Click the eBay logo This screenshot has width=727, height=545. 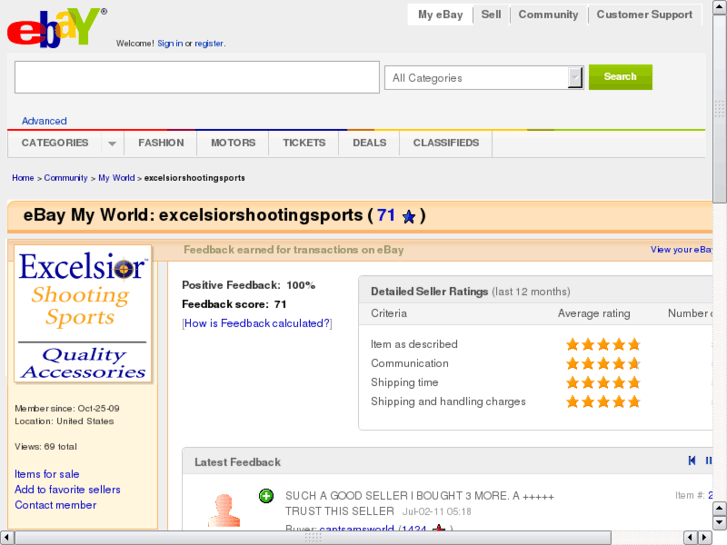coord(57,28)
